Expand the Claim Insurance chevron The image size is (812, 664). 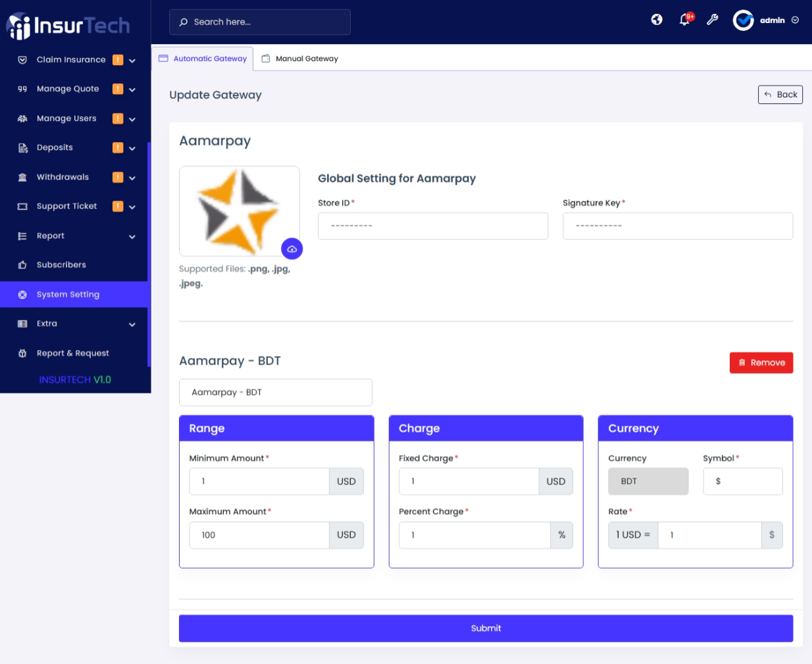point(132,61)
